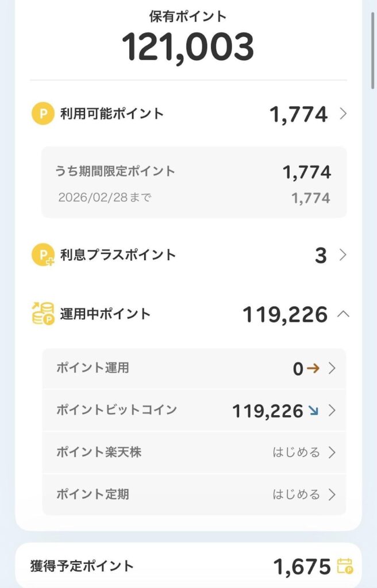The image size is (377, 588).
Task: Open the ポイント運用 row chevron
Action: click(x=332, y=369)
